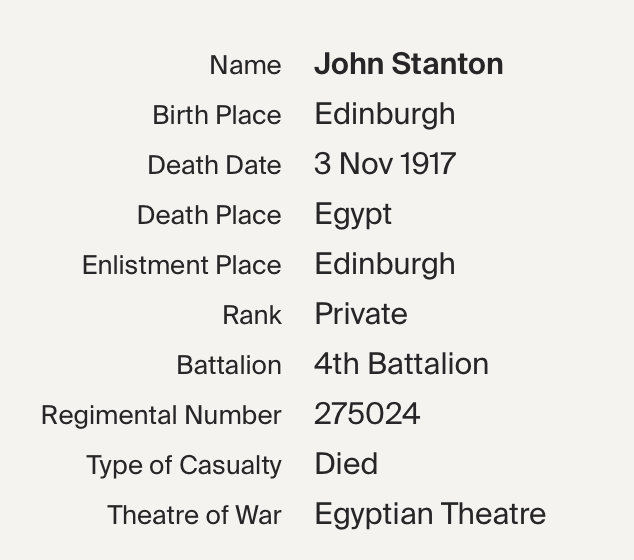Select the Name field label

(x=245, y=65)
